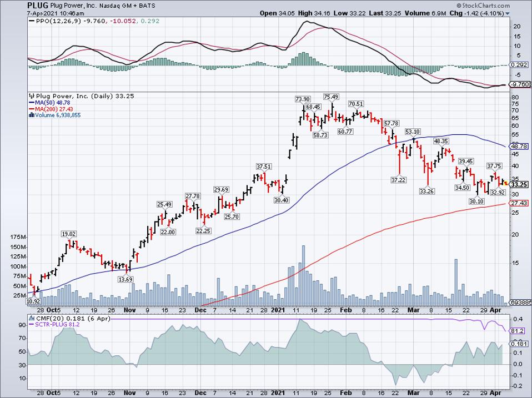
Task: Click the 37.75 price label
Action: pos(494,166)
